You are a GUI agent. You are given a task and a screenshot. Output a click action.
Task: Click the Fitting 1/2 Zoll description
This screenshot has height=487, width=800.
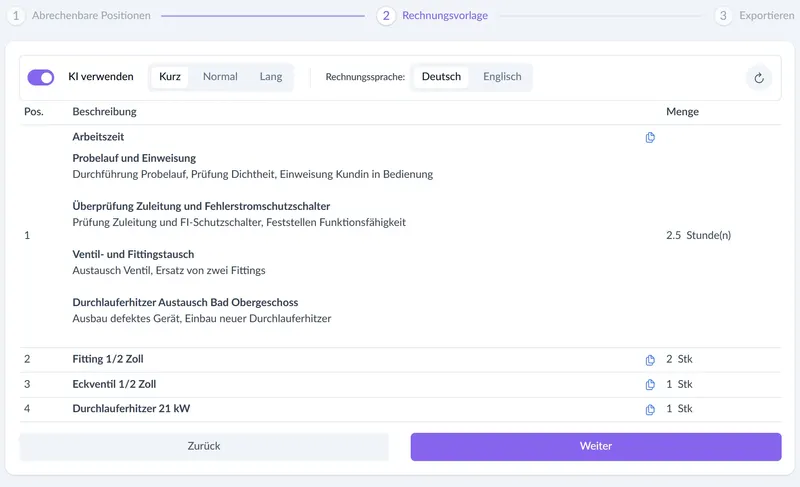(x=108, y=359)
